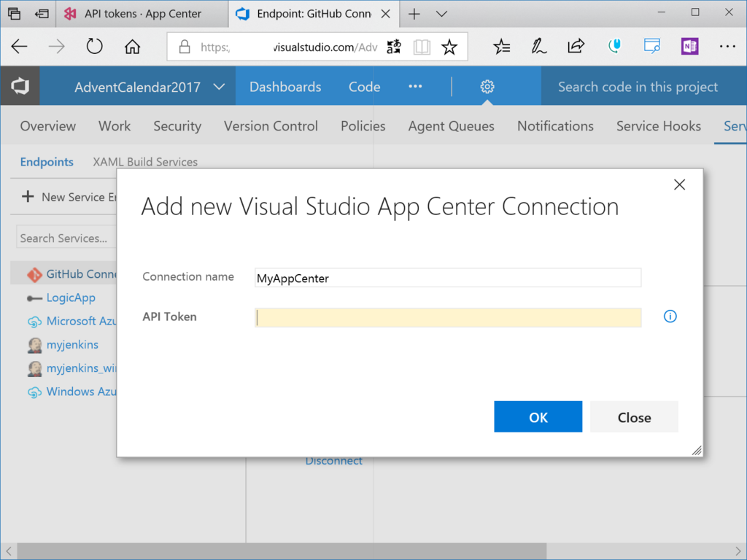This screenshot has width=747, height=560.
Task: Open the Agent Queues settings tab
Action: (x=451, y=126)
